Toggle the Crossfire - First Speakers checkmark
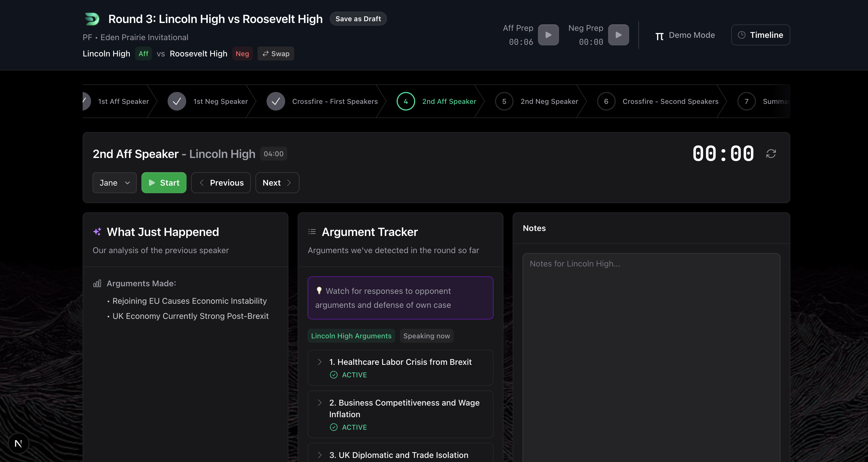This screenshot has width=868, height=462. (275, 101)
